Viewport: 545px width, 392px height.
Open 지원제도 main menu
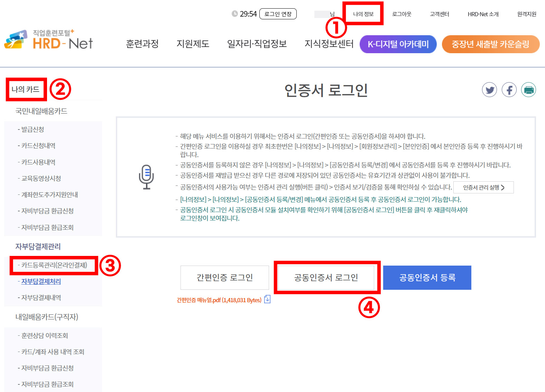tap(193, 44)
